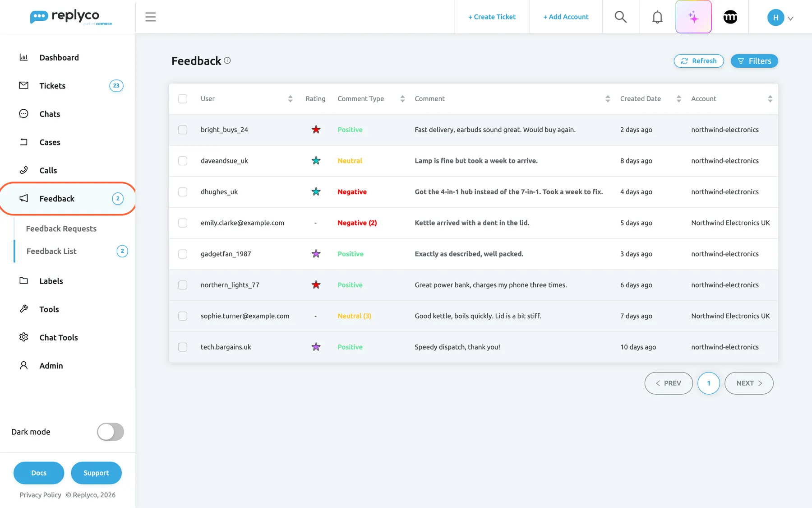The image size is (812, 508).
Task: Open the user profile dropdown chevron
Action: pyautogui.click(x=790, y=19)
